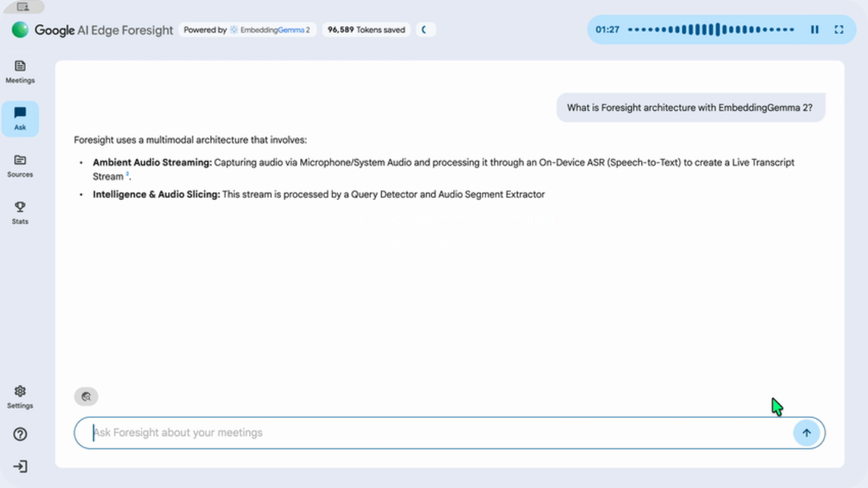Viewport: 868px width, 488px height.
Task: Click the window tab icon at top-left
Action: click(x=23, y=7)
